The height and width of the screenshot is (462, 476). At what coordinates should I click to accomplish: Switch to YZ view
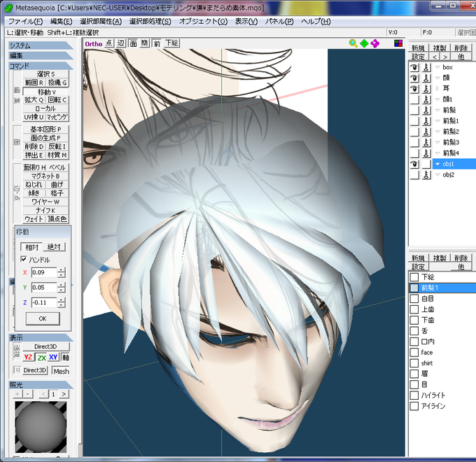(x=28, y=357)
